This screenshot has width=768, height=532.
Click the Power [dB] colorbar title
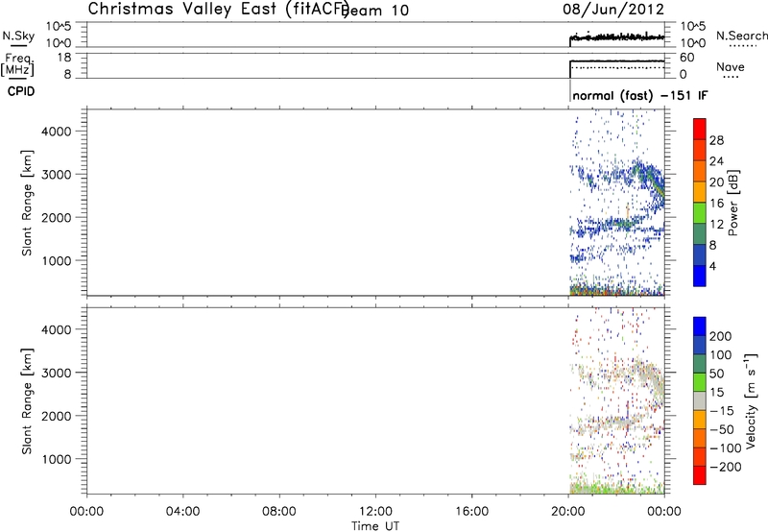732,203
